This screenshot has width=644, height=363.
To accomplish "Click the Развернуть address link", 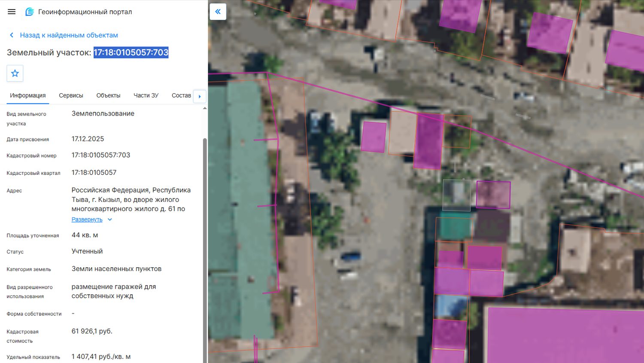I will tap(87, 220).
